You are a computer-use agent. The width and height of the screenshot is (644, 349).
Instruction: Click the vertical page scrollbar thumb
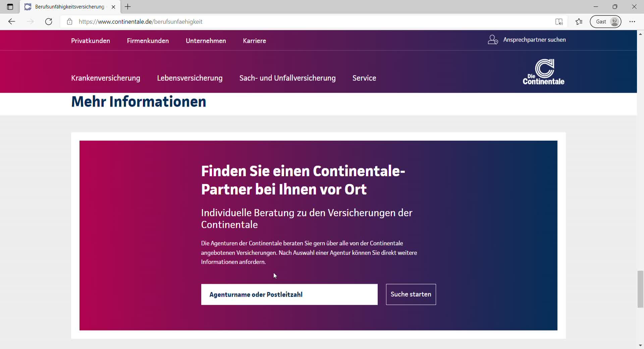pos(640,289)
